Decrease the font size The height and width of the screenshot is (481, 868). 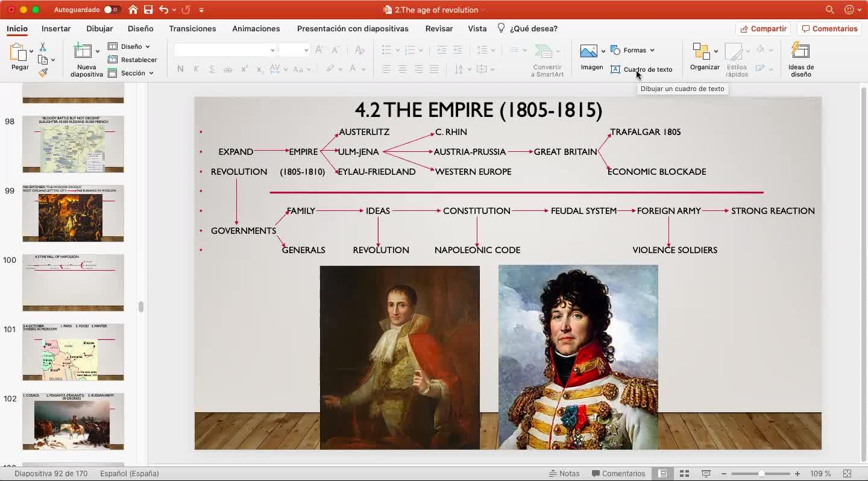coord(335,50)
